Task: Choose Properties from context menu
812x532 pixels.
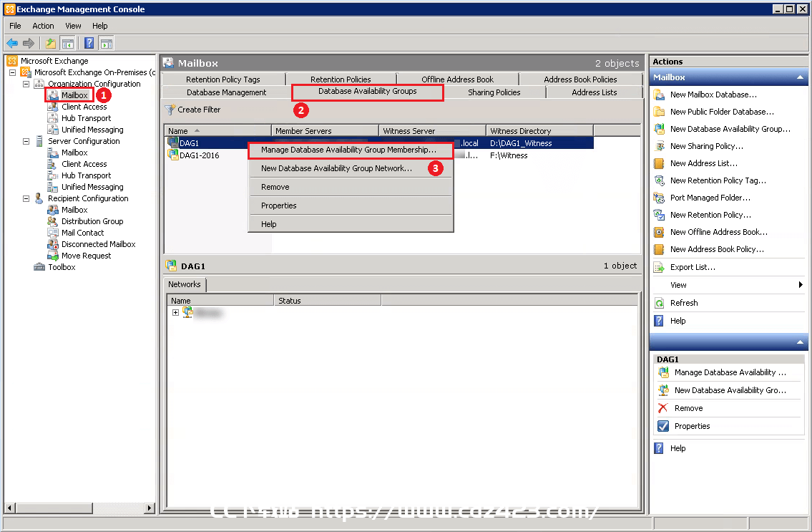Action: pyautogui.click(x=351, y=205)
